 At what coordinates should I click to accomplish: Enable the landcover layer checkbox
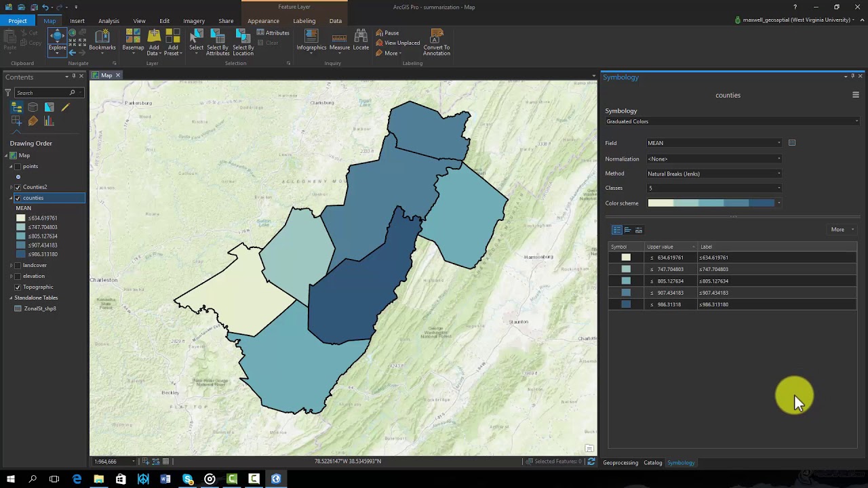click(18, 265)
